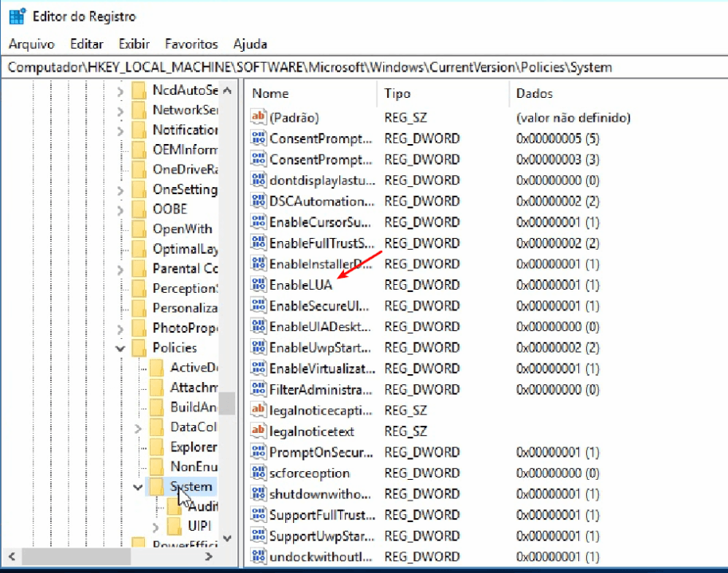Click the DWORD icon beside EnableVirtualizat...

pyautogui.click(x=258, y=368)
